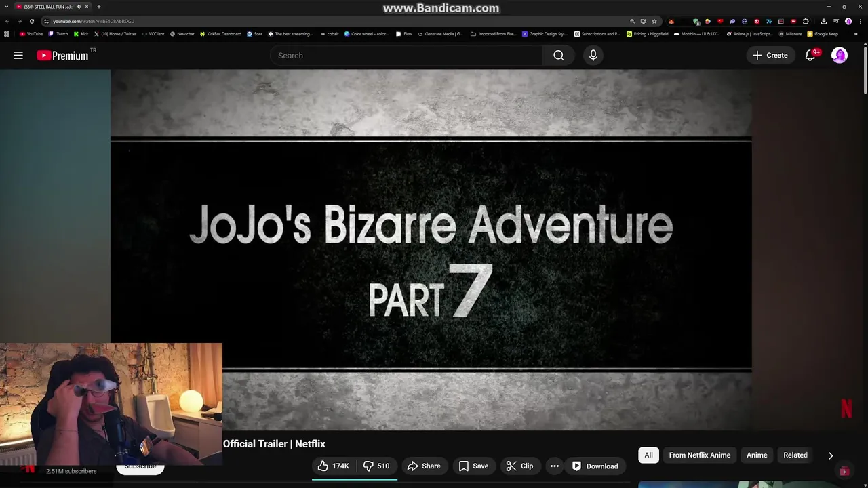The height and width of the screenshot is (488, 868).
Task: Open the Chrome apps grid shortcut
Action: [7, 33]
